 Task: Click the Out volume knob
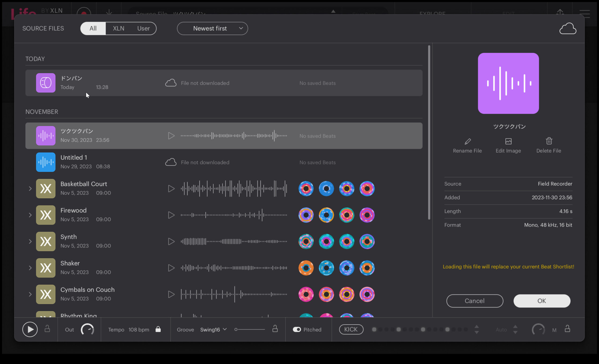point(87,330)
